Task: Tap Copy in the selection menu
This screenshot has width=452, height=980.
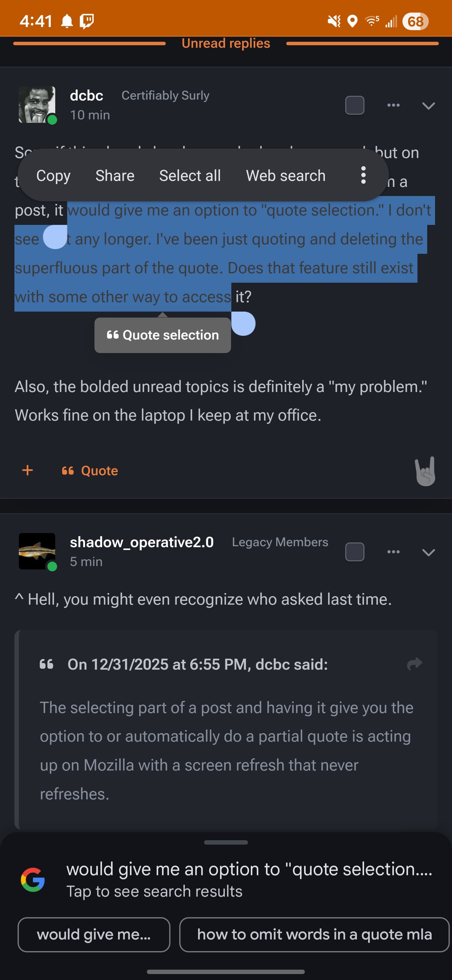Action: pyautogui.click(x=53, y=176)
